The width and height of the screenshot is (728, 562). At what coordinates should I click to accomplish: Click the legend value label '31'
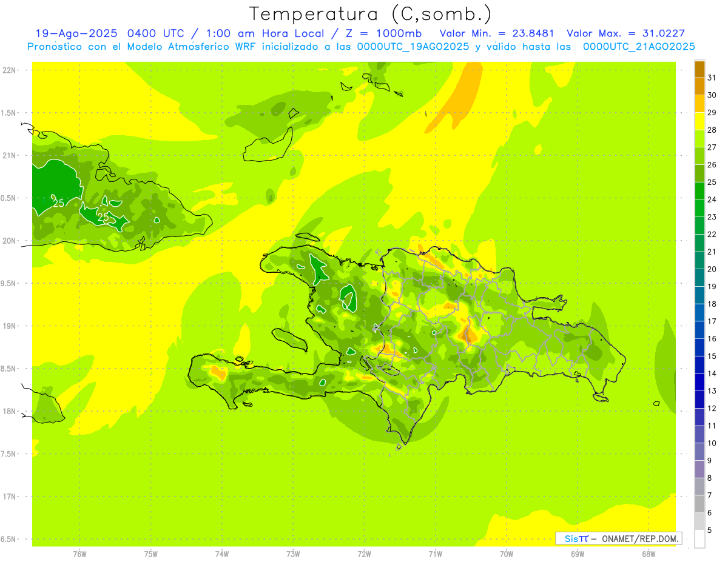(x=712, y=78)
